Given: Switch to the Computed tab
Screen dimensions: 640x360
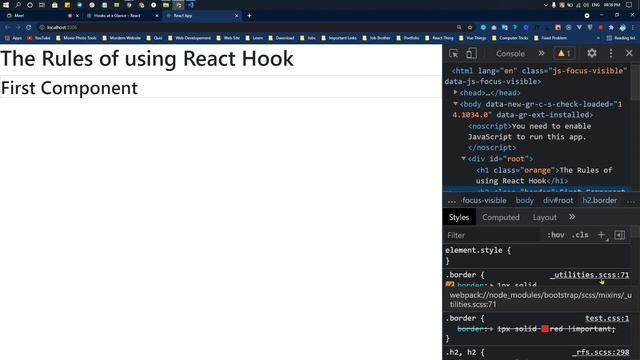Looking at the screenshot, I should [x=501, y=217].
